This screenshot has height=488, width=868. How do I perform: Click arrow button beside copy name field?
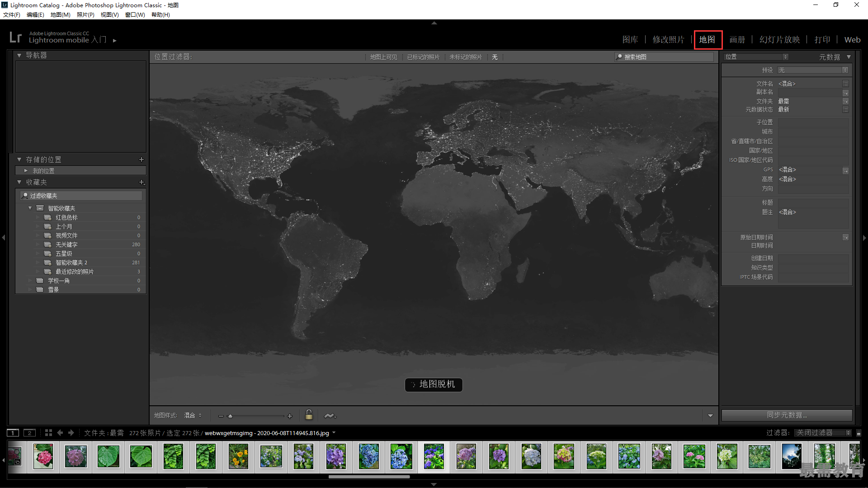[845, 93]
